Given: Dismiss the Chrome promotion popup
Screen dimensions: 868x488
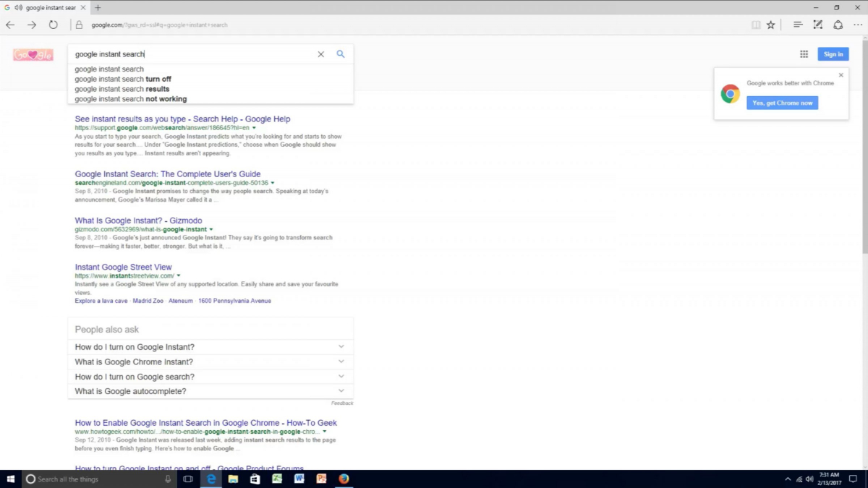Looking at the screenshot, I should point(841,74).
